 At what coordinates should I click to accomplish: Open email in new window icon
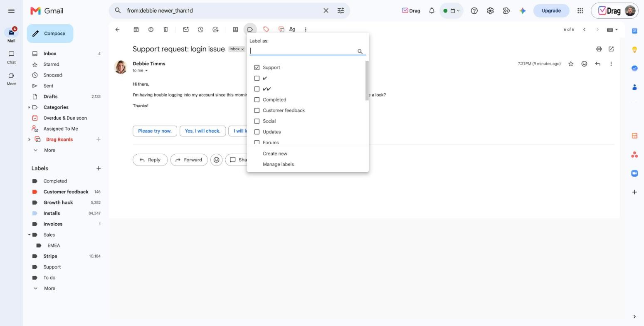[611, 49]
